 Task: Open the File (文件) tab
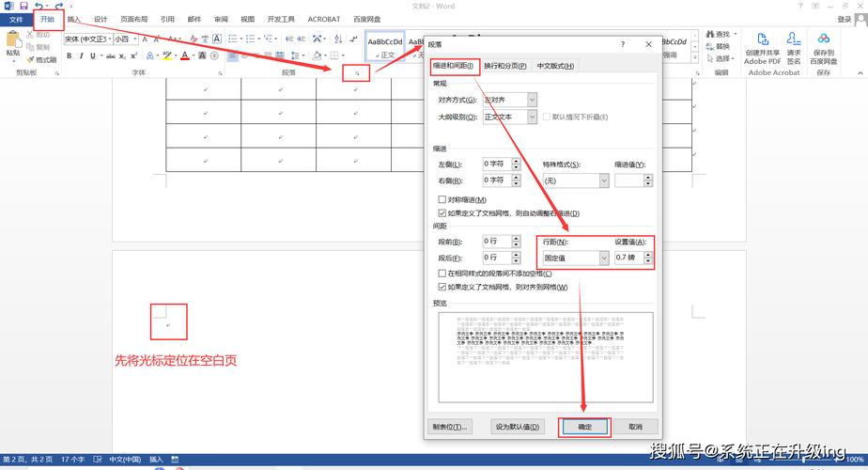16,20
